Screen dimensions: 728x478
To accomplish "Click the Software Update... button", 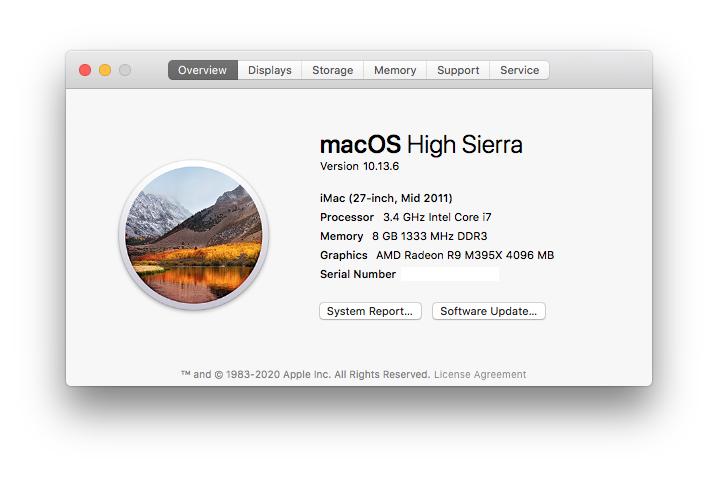I will [488, 311].
